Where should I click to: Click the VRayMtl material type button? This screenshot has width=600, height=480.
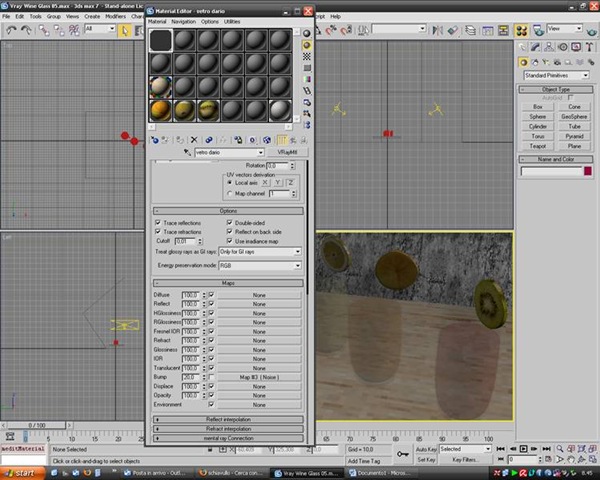tap(287, 152)
